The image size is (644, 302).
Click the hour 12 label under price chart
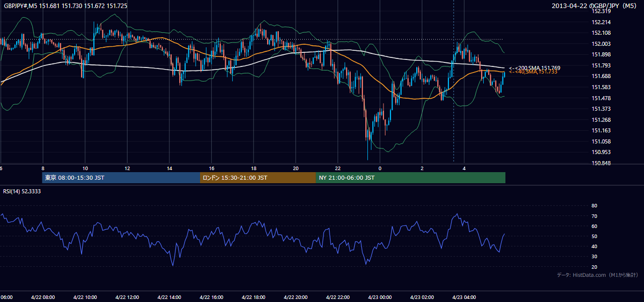(x=127, y=169)
